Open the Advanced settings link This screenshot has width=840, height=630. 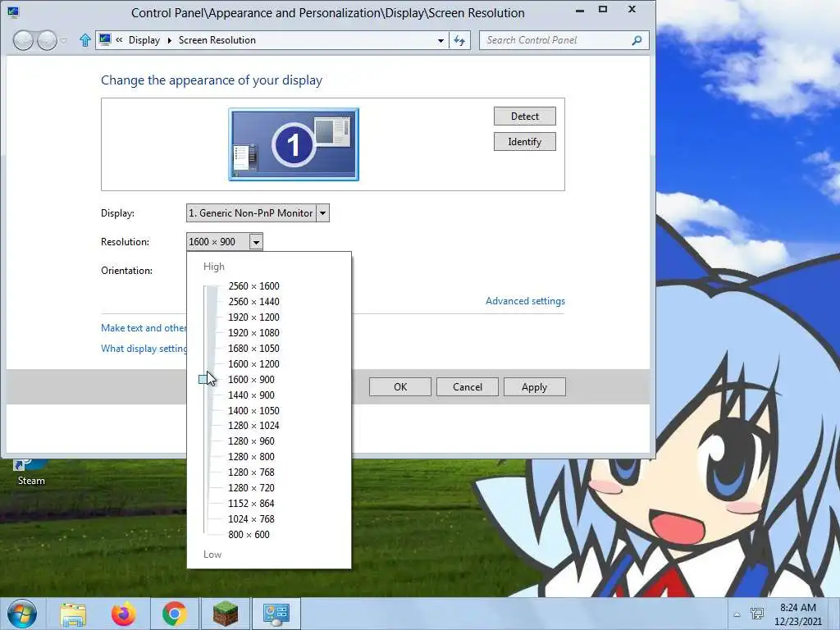(x=525, y=301)
